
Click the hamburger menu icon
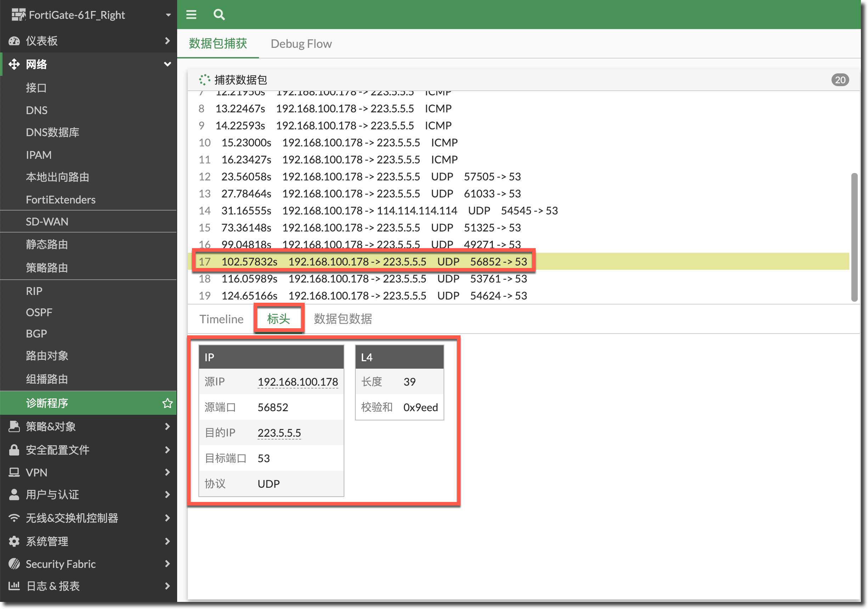191,15
